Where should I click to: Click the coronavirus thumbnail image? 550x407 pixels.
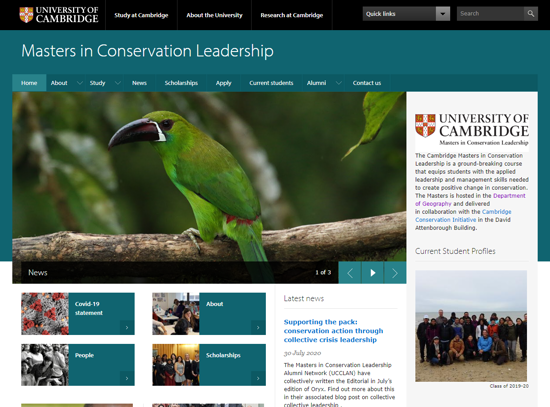[x=45, y=314]
